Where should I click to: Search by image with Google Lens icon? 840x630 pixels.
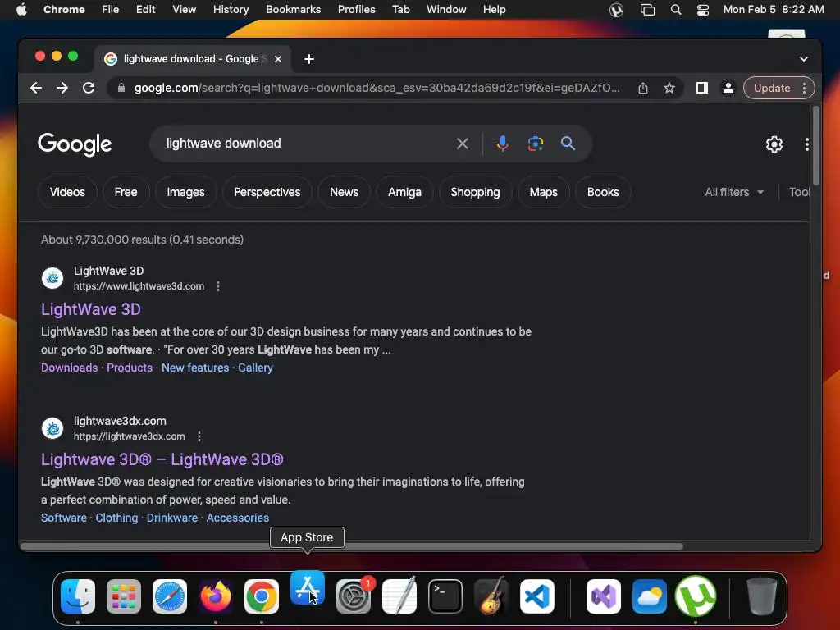point(535,144)
